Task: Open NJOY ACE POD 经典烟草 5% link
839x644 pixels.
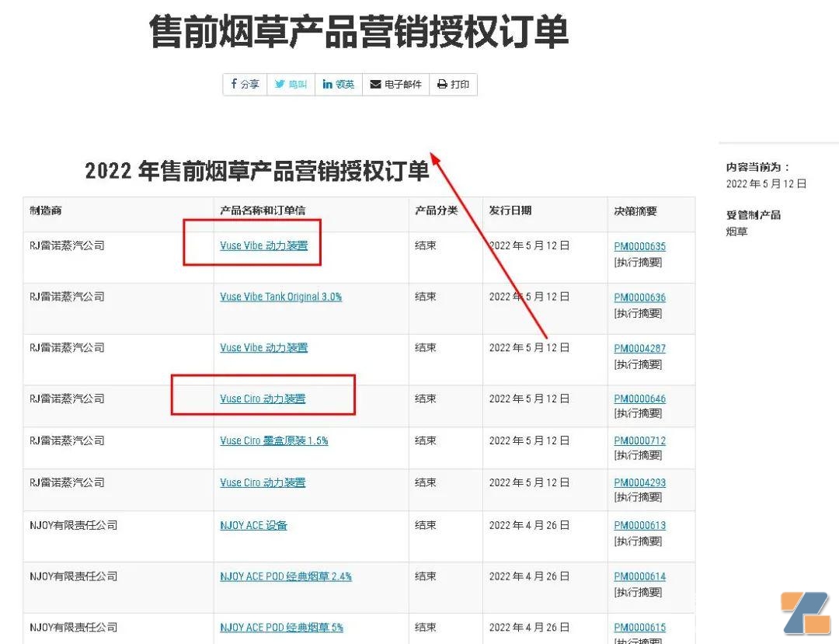Action: point(281,628)
